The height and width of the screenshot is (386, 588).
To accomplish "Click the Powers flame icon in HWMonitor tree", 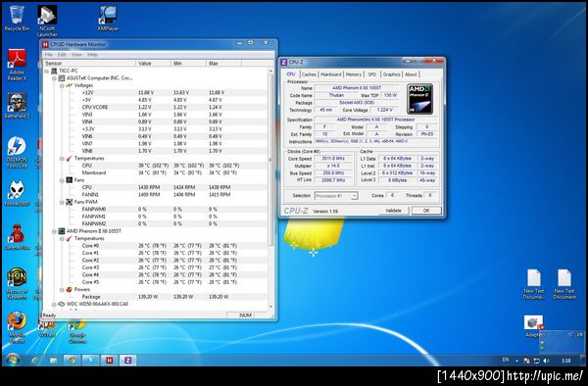I will pyautogui.click(x=69, y=290).
